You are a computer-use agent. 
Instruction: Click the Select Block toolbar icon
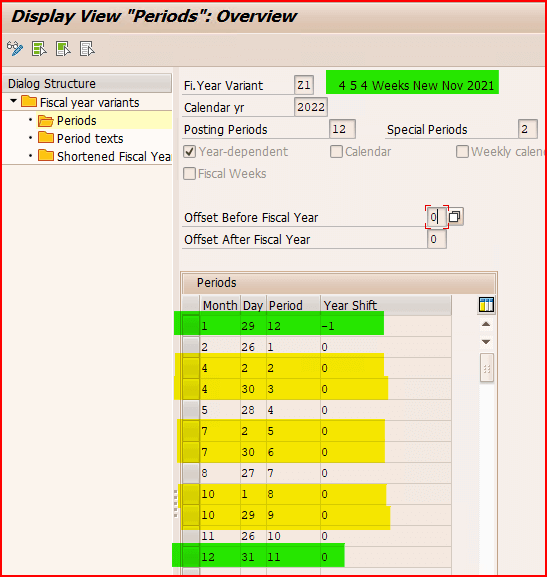click(x=63, y=49)
